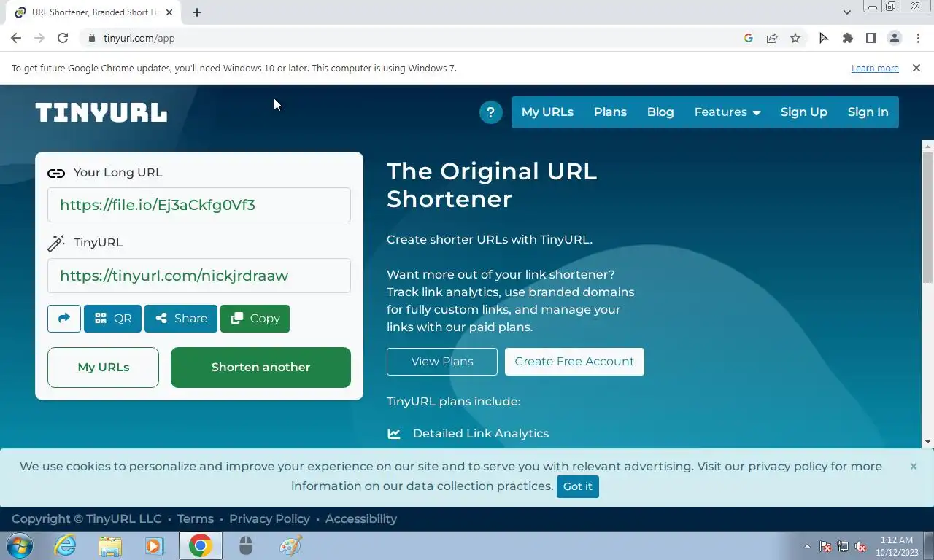Click the share page icon in address bar
Screen dimensions: 934x560
coord(771,38)
